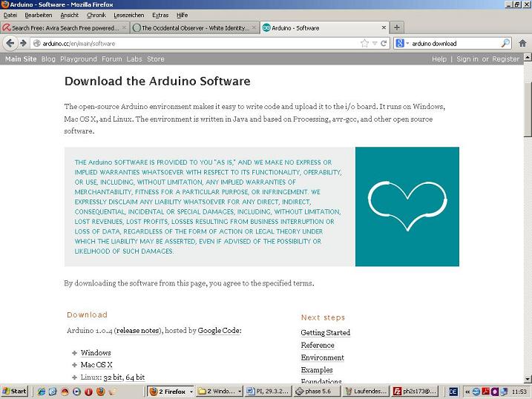Click the Help link
Screen dimensions: 532x399
tap(439, 59)
